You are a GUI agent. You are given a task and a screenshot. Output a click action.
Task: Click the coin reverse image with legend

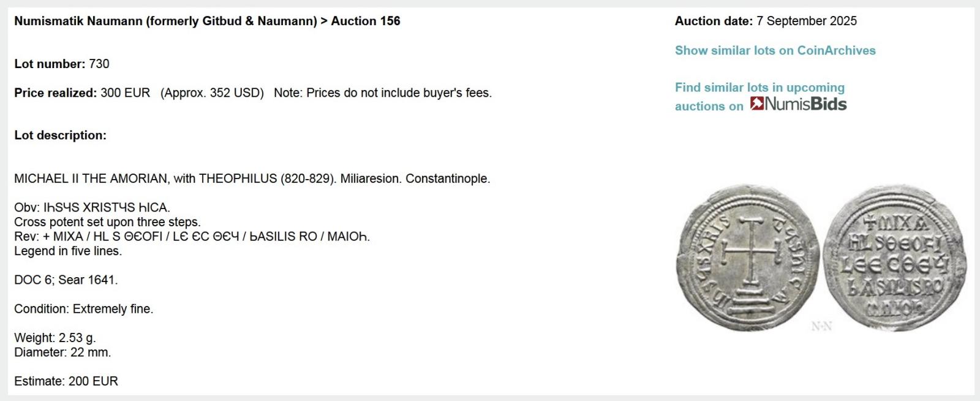895,258
